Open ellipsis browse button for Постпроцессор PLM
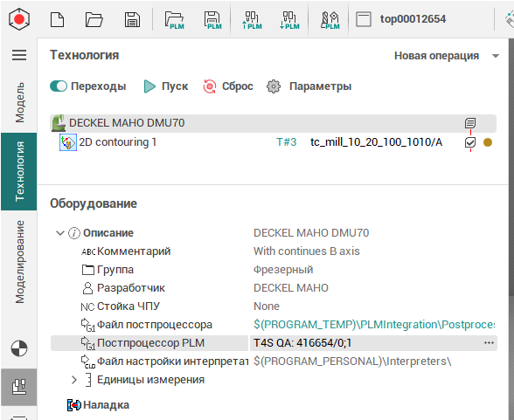The height and width of the screenshot is (420, 514). pyautogui.click(x=490, y=343)
